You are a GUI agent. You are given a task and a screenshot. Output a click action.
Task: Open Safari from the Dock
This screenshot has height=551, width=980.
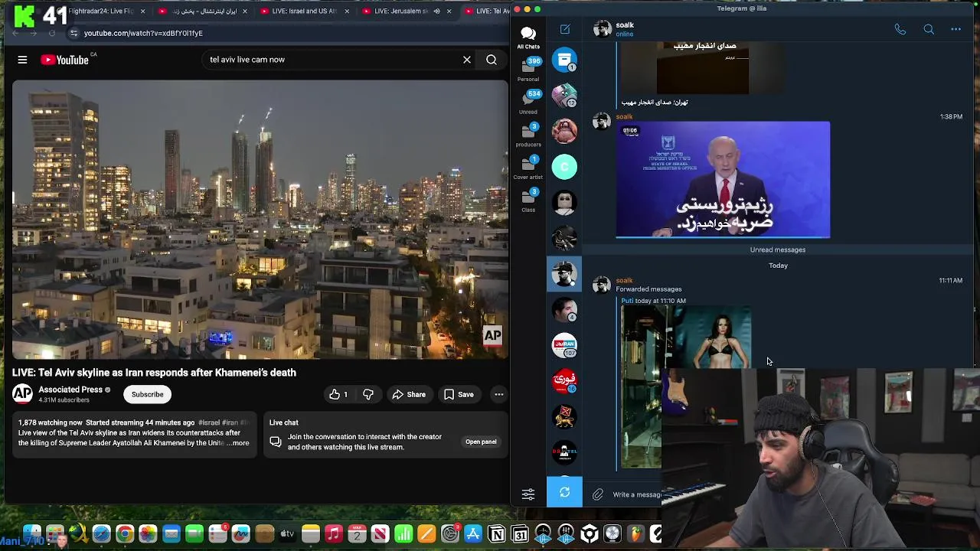click(x=101, y=534)
